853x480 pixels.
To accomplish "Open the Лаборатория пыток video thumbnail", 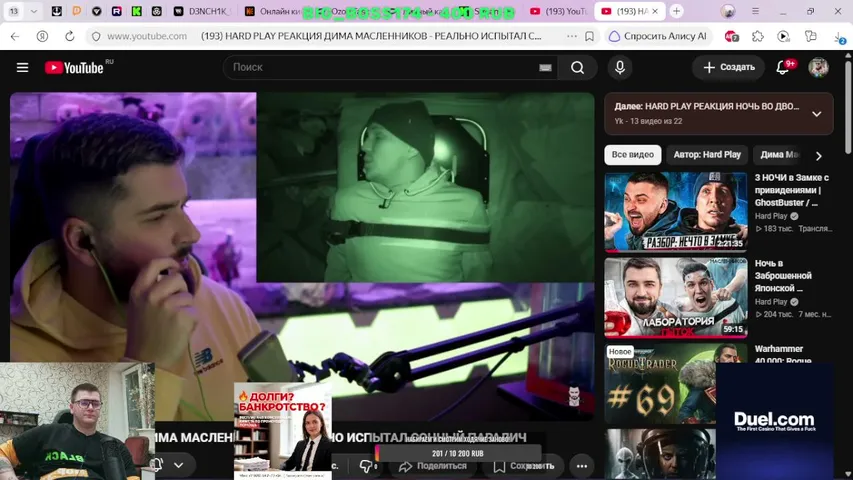I will (676, 297).
